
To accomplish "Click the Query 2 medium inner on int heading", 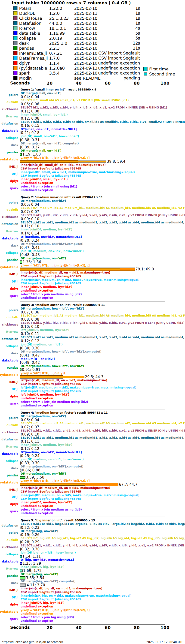I will pyautogui.click(x=62, y=197).
